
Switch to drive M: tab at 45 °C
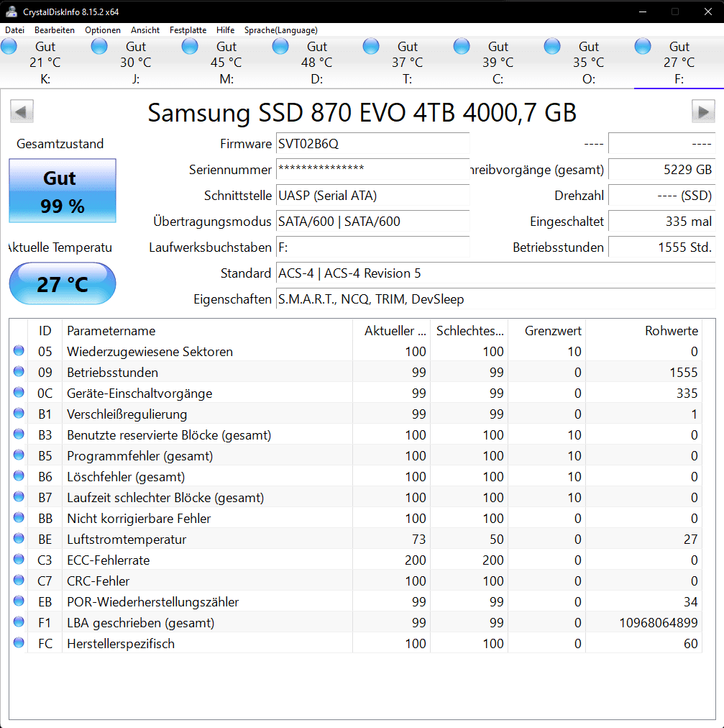point(226,63)
